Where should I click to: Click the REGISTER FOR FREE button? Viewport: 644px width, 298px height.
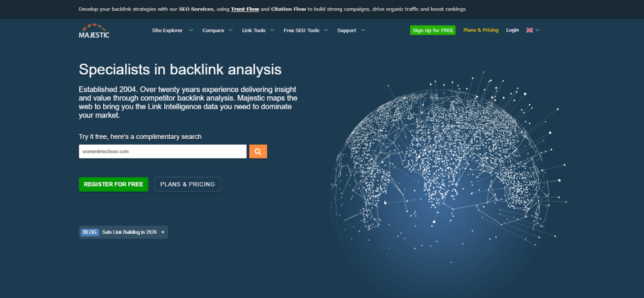113,184
